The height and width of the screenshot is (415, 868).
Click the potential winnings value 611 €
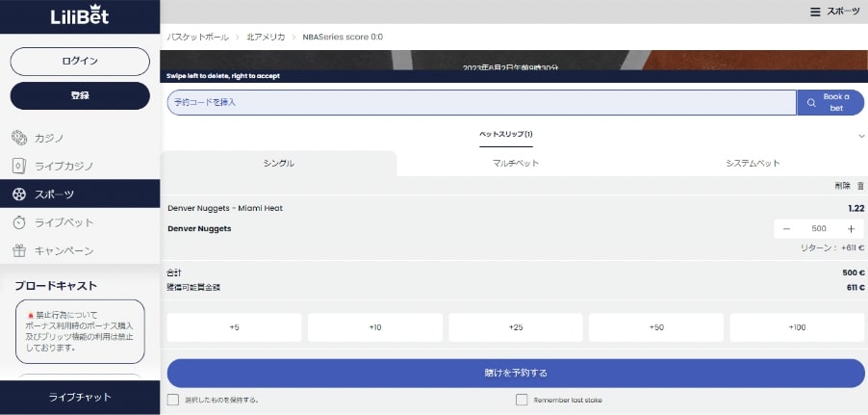click(855, 288)
